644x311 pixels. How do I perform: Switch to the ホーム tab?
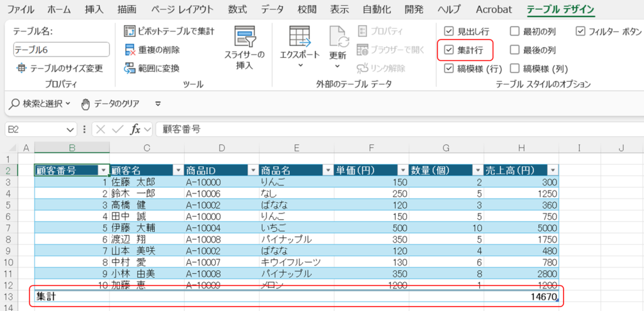click(x=59, y=9)
